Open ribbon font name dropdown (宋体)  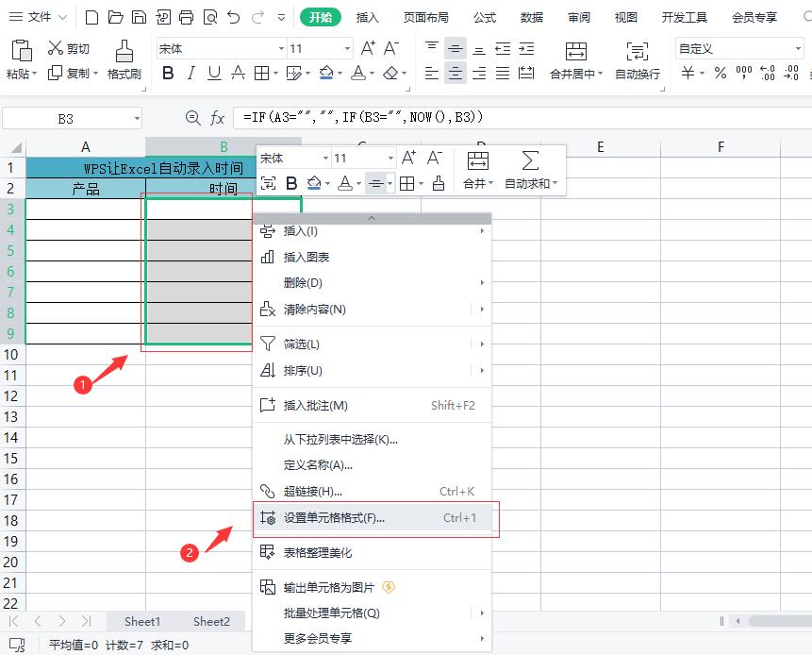pos(281,49)
